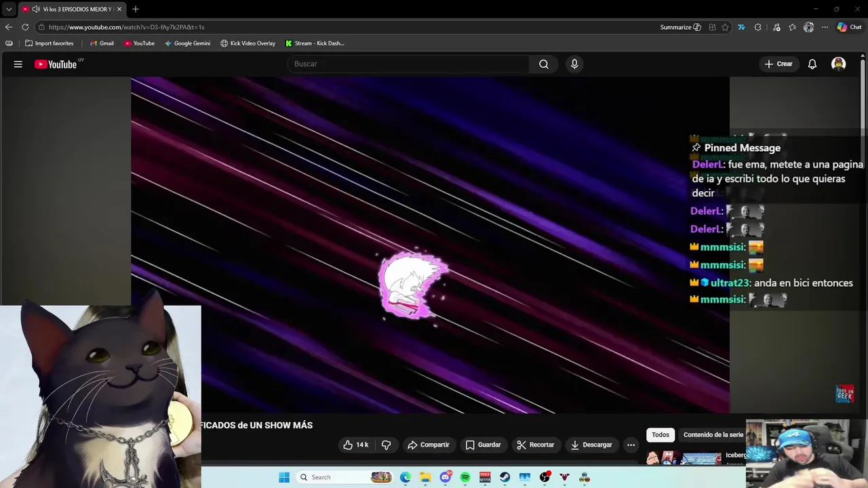Open File Explorer from taskbar
868x488 pixels.
click(x=425, y=477)
